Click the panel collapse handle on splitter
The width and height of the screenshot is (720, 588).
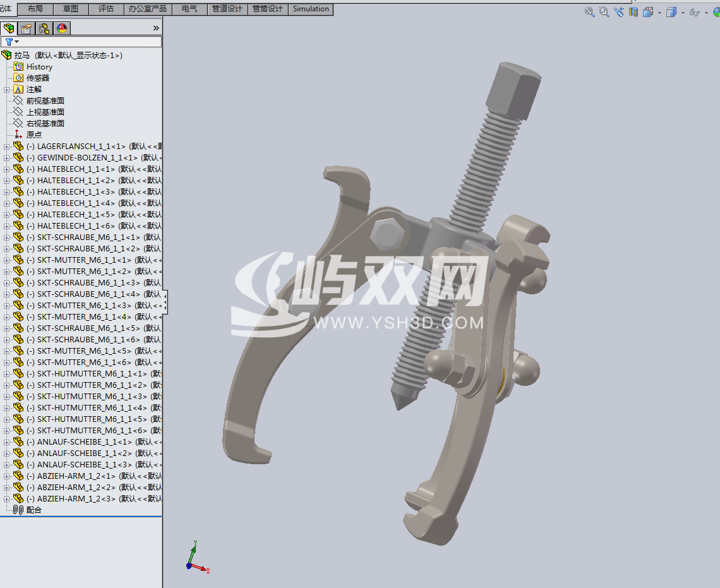165,302
